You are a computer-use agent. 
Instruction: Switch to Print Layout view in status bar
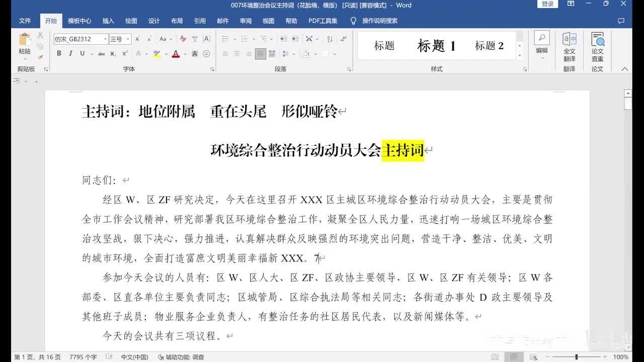514,357
